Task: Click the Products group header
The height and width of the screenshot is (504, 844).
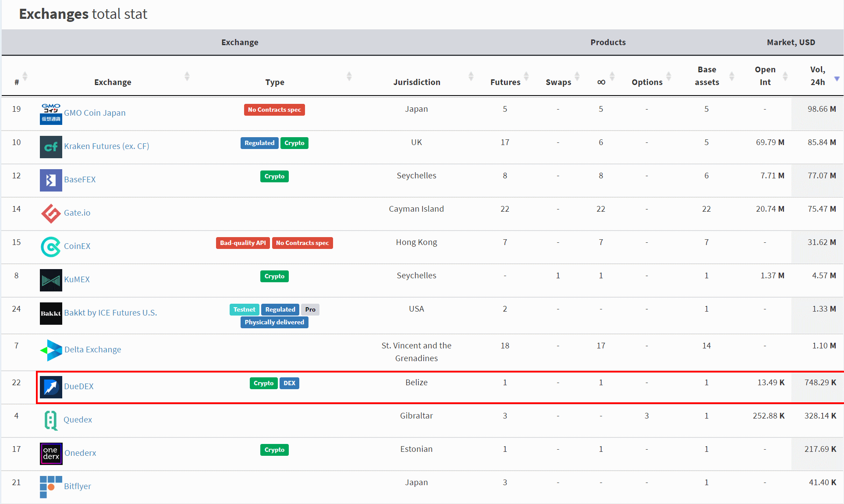Action: click(x=608, y=42)
